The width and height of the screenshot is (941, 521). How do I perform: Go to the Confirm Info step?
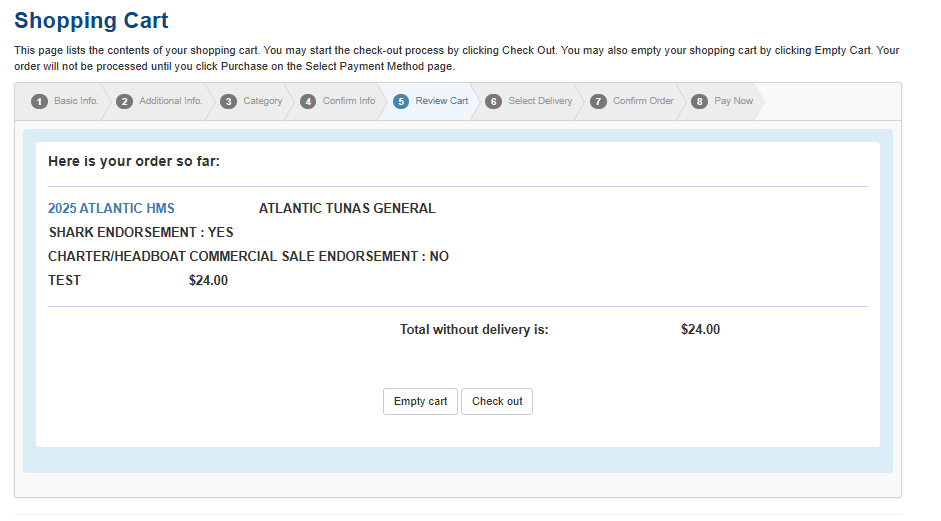pos(348,101)
